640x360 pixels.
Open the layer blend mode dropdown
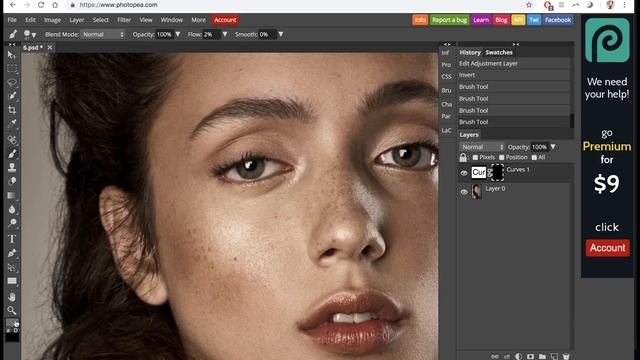[482, 147]
